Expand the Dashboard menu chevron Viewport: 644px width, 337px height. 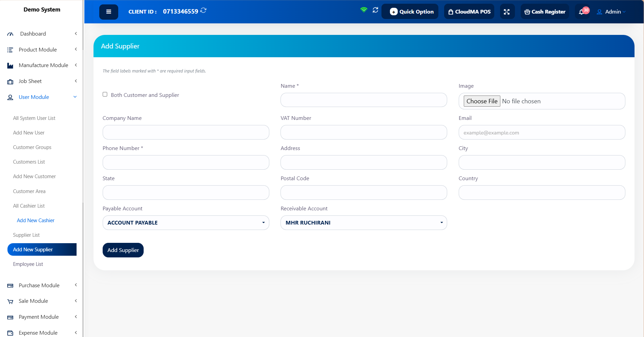coord(76,34)
